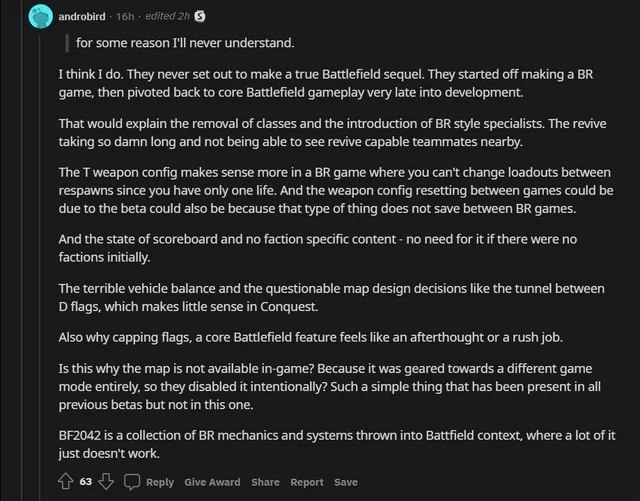640x501 pixels.
Task: Downvote the androbird comment
Action: [x=104, y=482]
